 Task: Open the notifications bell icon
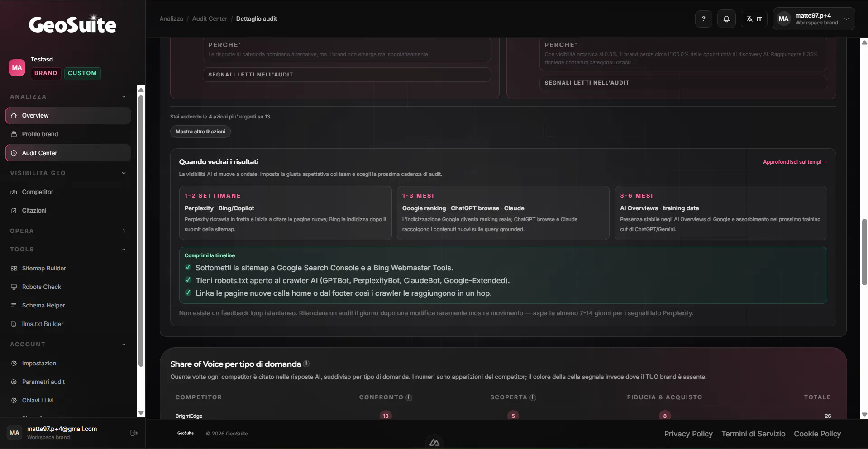click(x=726, y=19)
